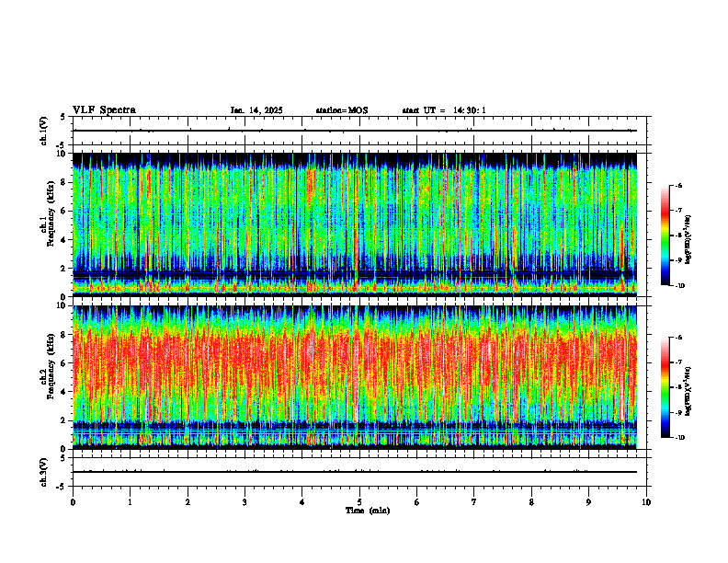Click the "Time (min)" x-axis label
728x563 pixels.
pyautogui.click(x=368, y=511)
